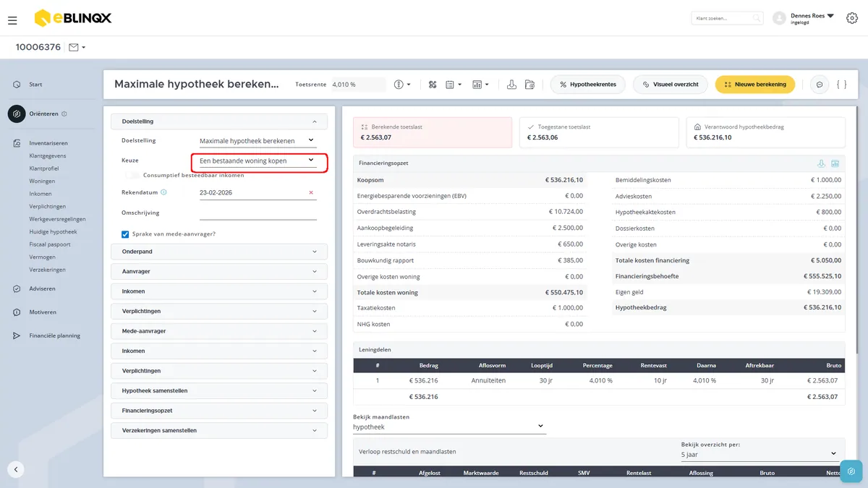Click the Adviseren shield icon
Viewport: 868px width, 488px height.
(16, 288)
